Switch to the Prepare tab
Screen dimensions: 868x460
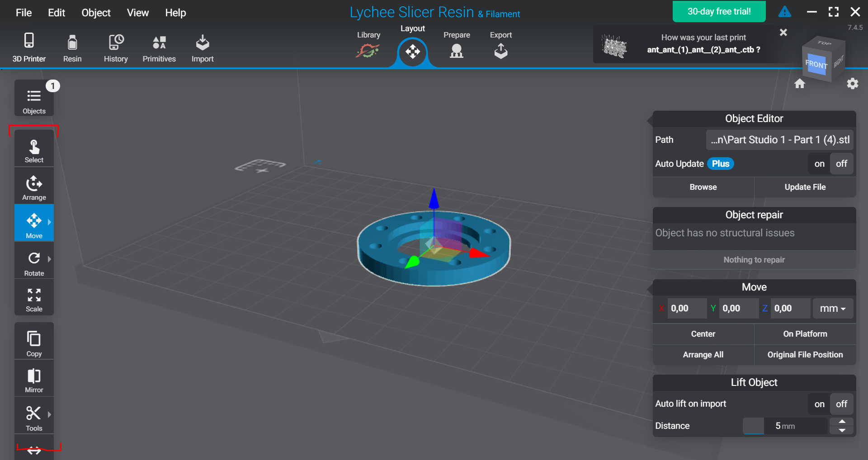point(457,46)
